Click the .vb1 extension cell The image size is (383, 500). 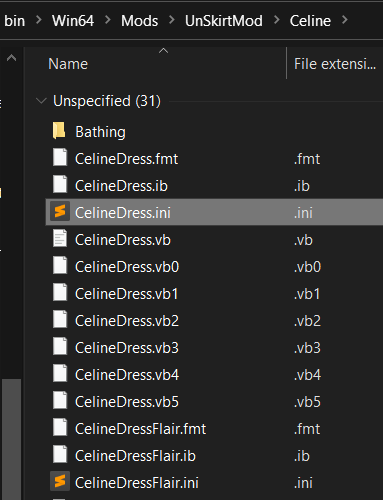(307, 294)
